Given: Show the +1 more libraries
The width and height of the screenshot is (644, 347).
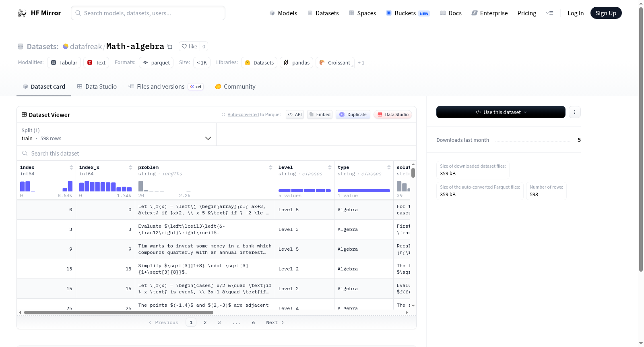Looking at the screenshot, I should coord(361,62).
